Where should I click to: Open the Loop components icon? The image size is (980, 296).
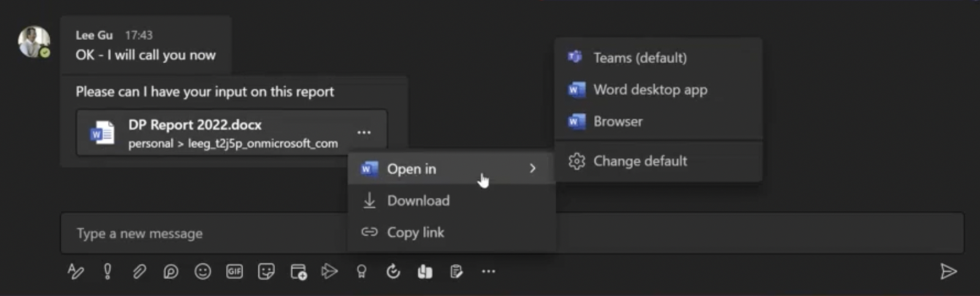tap(171, 271)
